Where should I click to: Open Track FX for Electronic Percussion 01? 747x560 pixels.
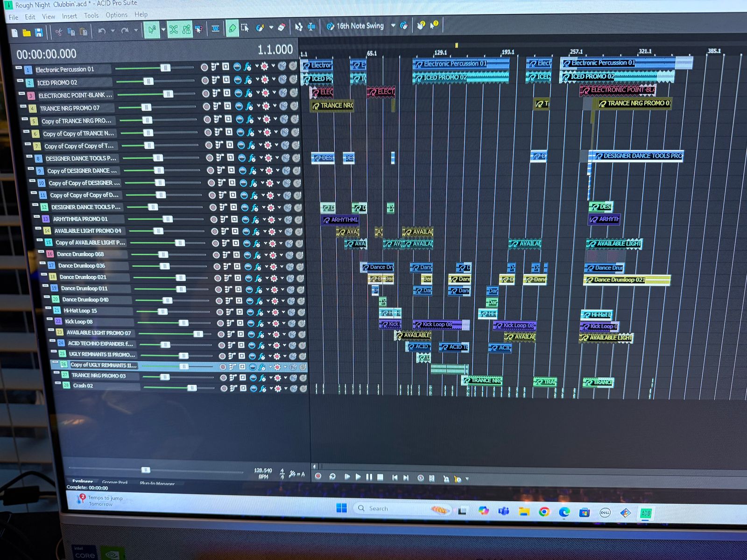pos(247,67)
